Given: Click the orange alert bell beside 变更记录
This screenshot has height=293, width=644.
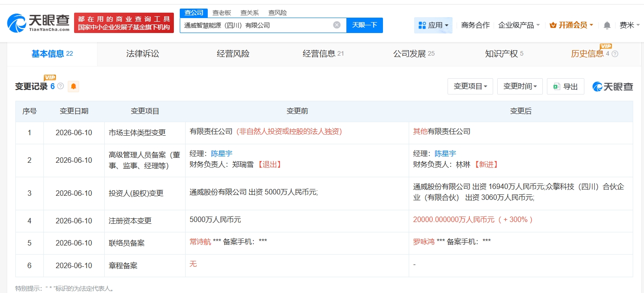Looking at the screenshot, I should click(x=73, y=86).
